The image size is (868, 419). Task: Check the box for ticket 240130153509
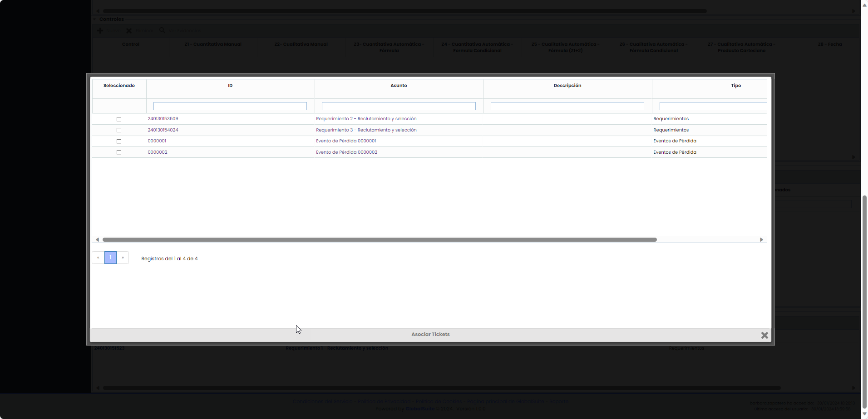pyautogui.click(x=119, y=119)
